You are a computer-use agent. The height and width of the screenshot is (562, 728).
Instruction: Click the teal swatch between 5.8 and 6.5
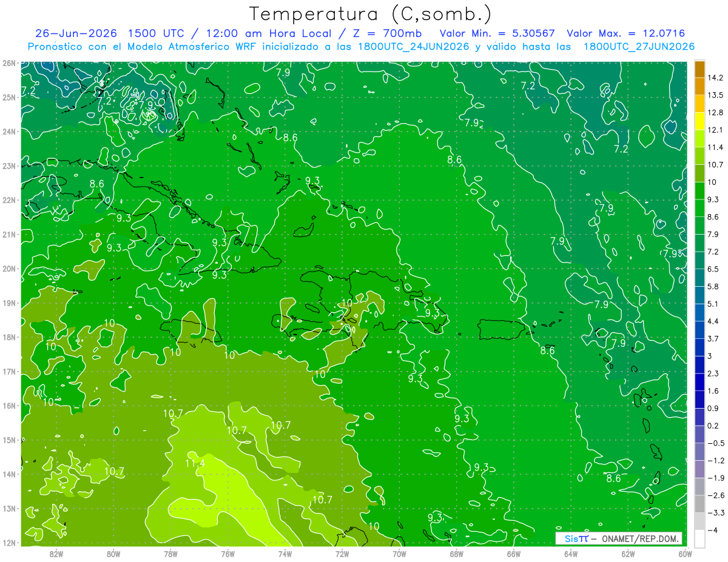pos(700,277)
